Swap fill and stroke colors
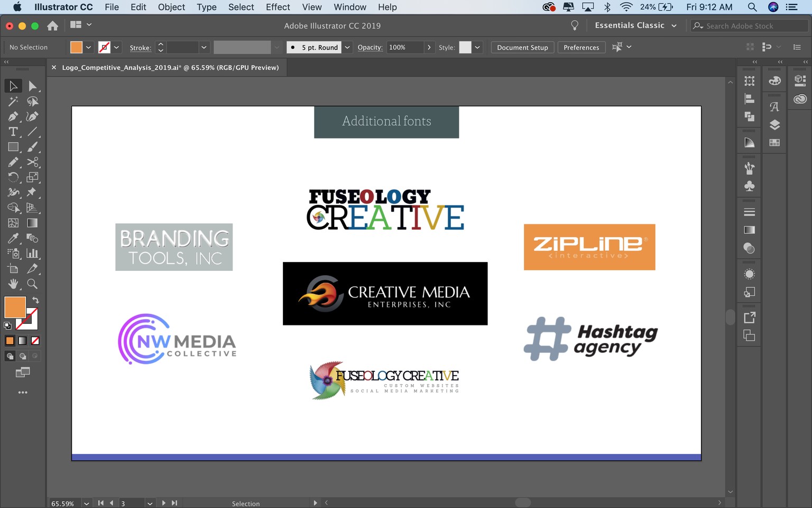812x508 pixels. click(35, 300)
